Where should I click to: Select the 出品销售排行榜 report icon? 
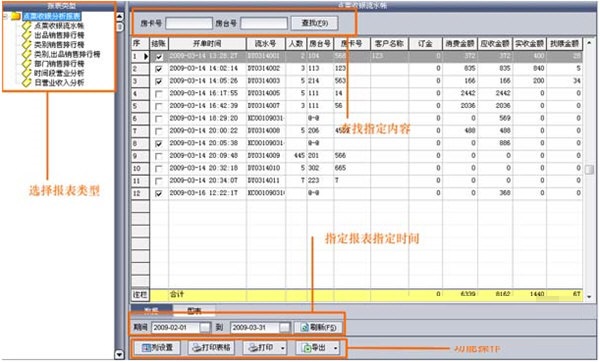pyautogui.click(x=26, y=35)
